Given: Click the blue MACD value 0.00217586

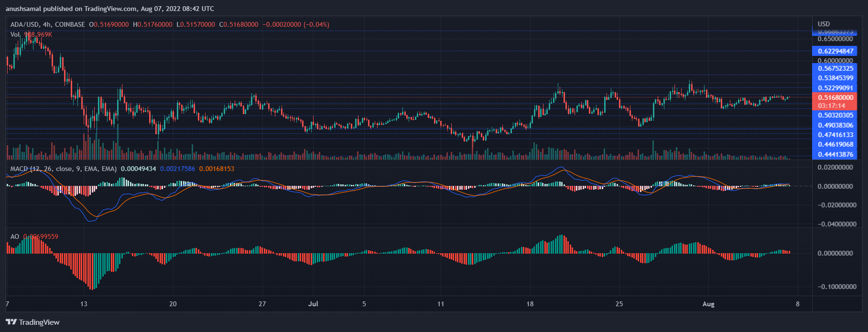Looking at the screenshot, I should [177, 169].
